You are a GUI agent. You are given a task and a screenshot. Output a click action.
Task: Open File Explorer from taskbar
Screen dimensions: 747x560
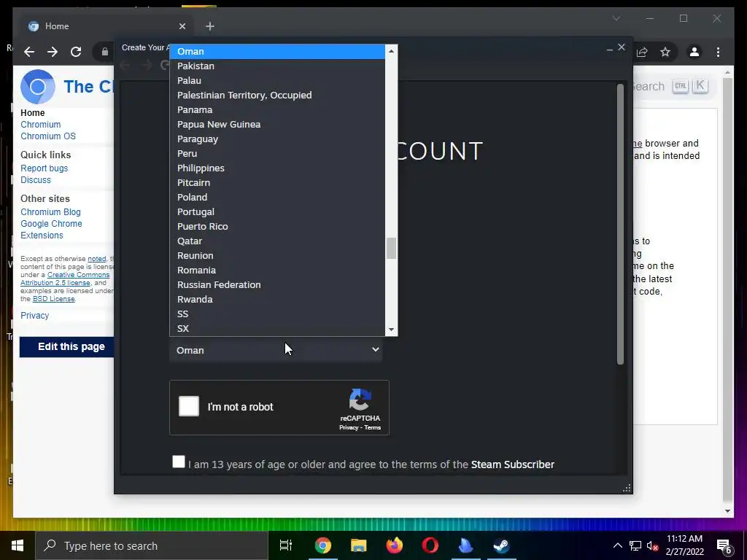[358, 545]
